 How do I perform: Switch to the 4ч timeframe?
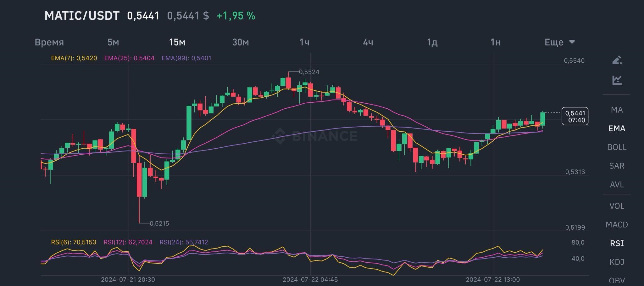tap(368, 42)
